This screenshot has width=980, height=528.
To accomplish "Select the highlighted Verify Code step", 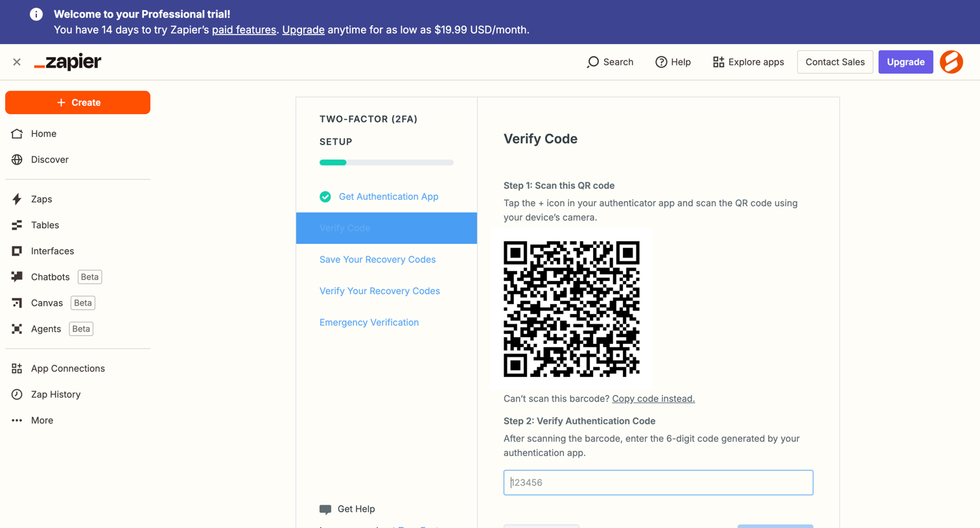I will coord(386,228).
